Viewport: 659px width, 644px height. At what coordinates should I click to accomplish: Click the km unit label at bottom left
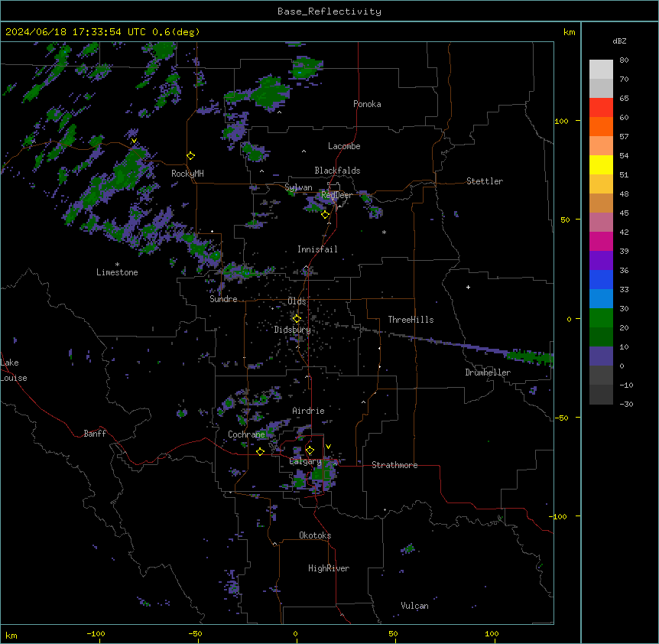tap(11, 635)
